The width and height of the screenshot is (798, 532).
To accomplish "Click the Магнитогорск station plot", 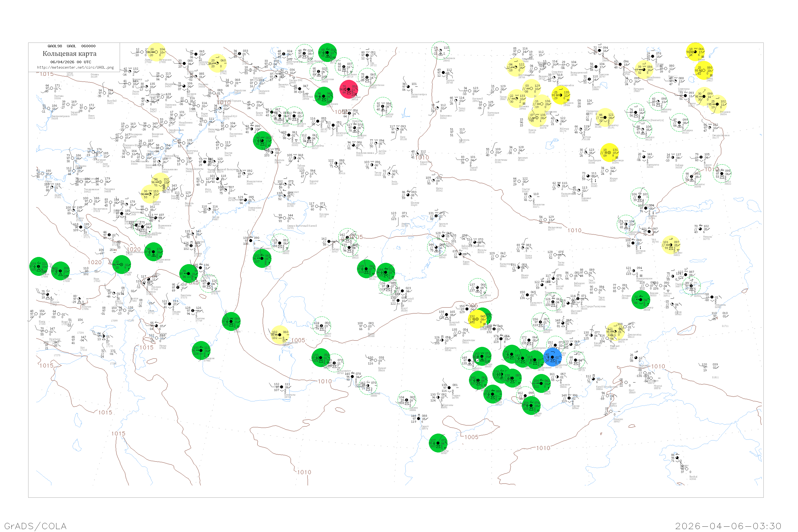I will [409, 86].
